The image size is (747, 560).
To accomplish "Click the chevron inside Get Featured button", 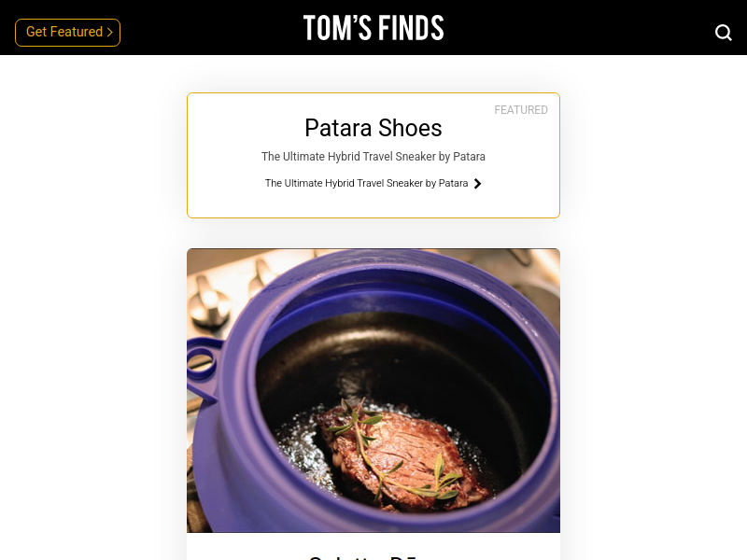I will pos(110,33).
